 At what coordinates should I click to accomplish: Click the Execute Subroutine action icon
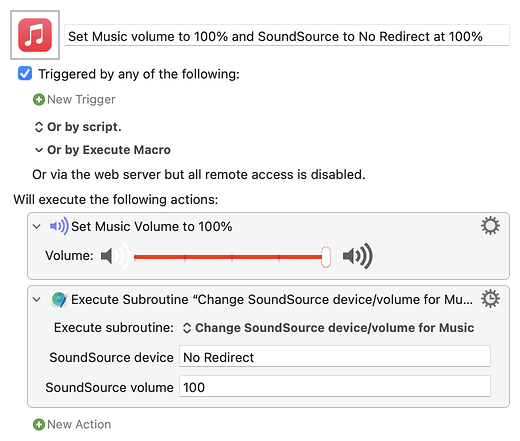[59, 299]
